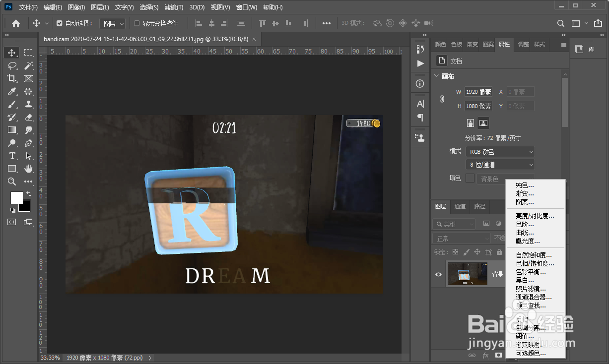Swap foreground and background colors

pos(29,194)
